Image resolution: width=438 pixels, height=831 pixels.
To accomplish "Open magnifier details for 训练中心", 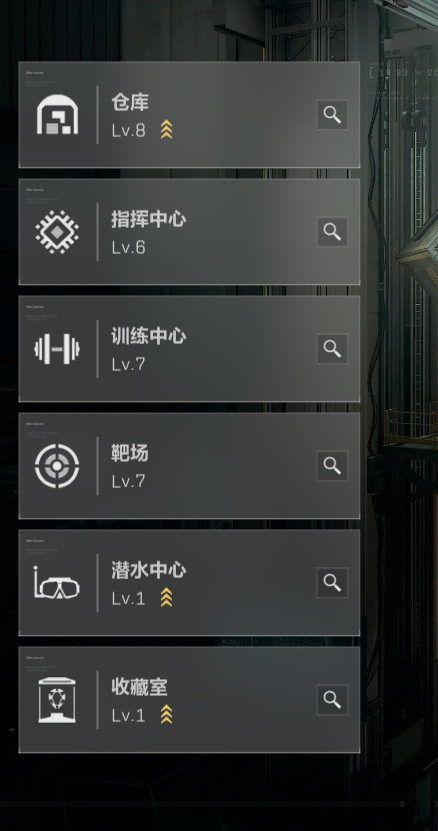I will pos(332,349).
